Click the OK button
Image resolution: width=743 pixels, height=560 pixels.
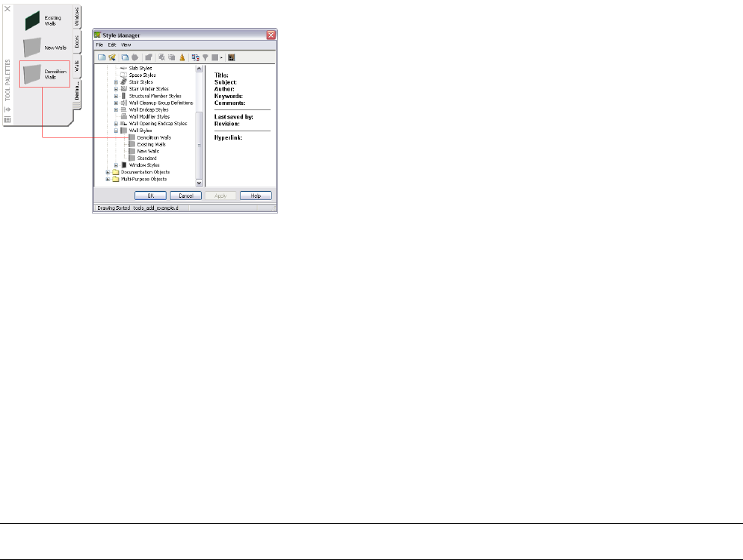pyautogui.click(x=150, y=195)
